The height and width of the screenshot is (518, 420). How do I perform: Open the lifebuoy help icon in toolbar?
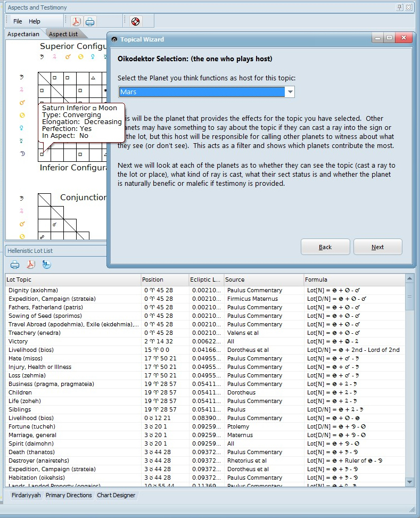136,21
